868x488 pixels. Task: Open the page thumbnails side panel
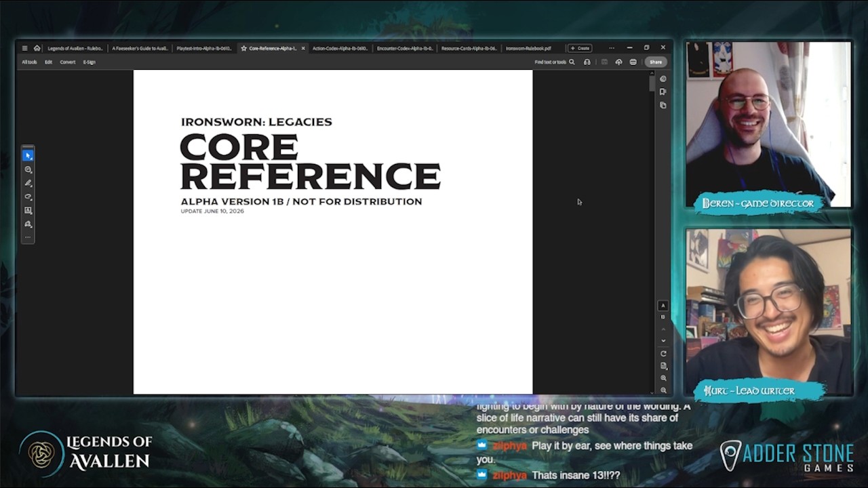coord(663,105)
